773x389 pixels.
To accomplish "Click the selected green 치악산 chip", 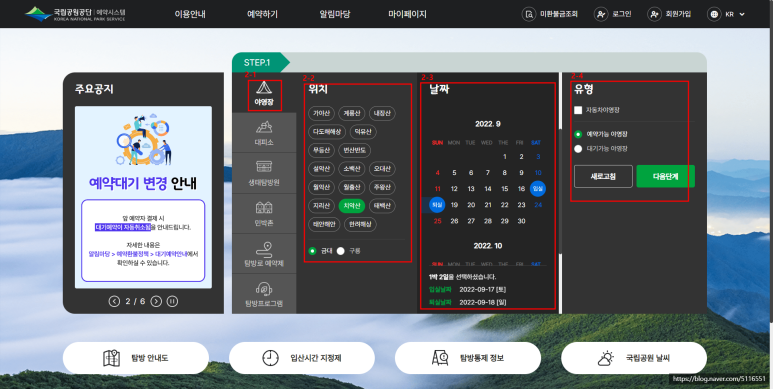I will point(351,206).
